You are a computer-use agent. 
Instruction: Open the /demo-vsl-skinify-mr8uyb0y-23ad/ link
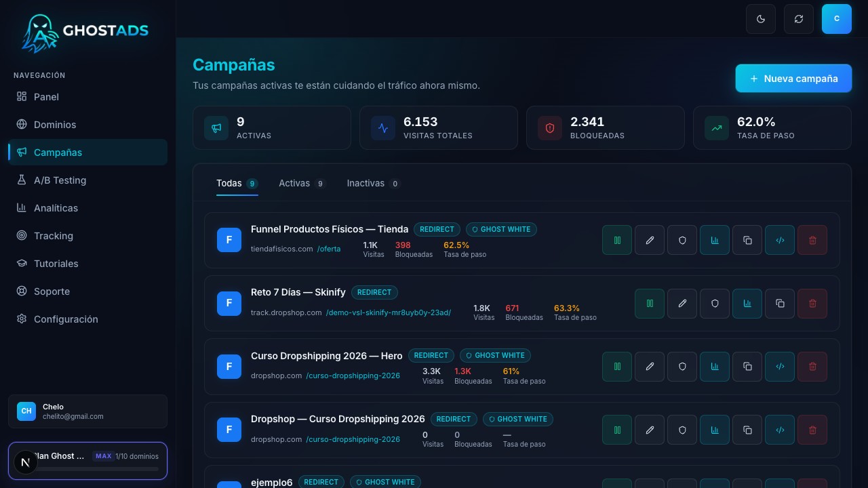coord(389,312)
